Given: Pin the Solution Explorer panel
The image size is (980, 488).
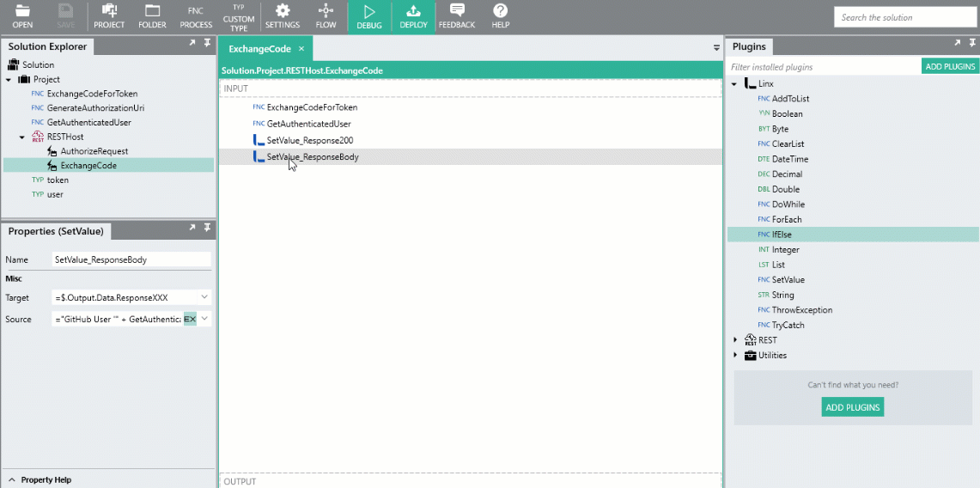Looking at the screenshot, I should [x=207, y=43].
